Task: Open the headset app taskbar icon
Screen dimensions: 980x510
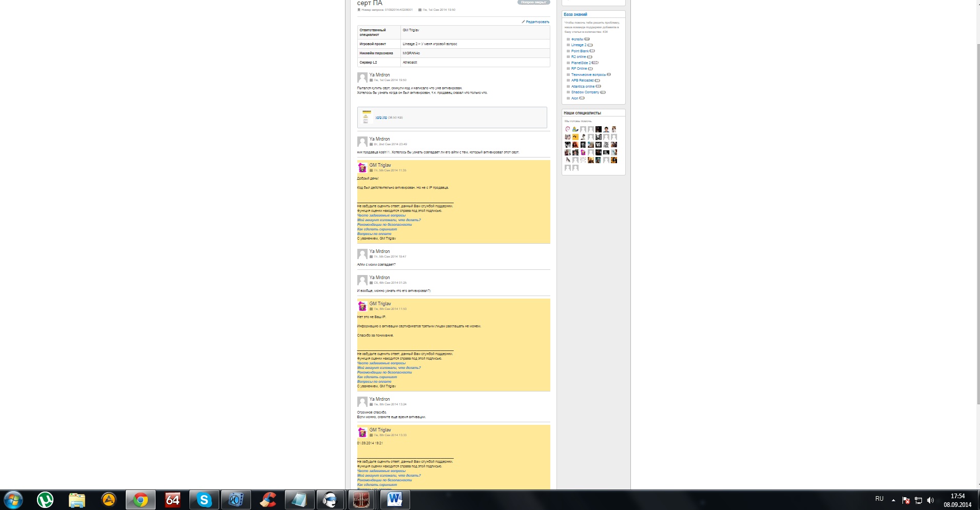Action: (330, 500)
